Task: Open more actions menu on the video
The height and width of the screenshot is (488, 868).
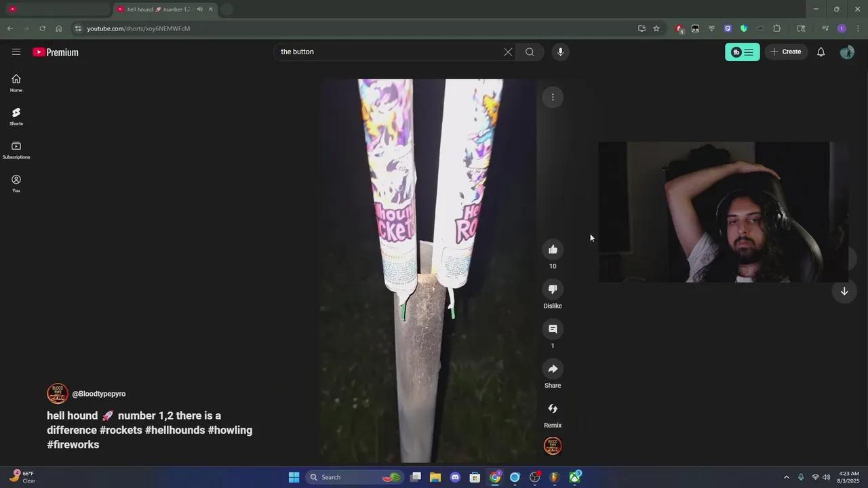Action: pyautogui.click(x=553, y=97)
